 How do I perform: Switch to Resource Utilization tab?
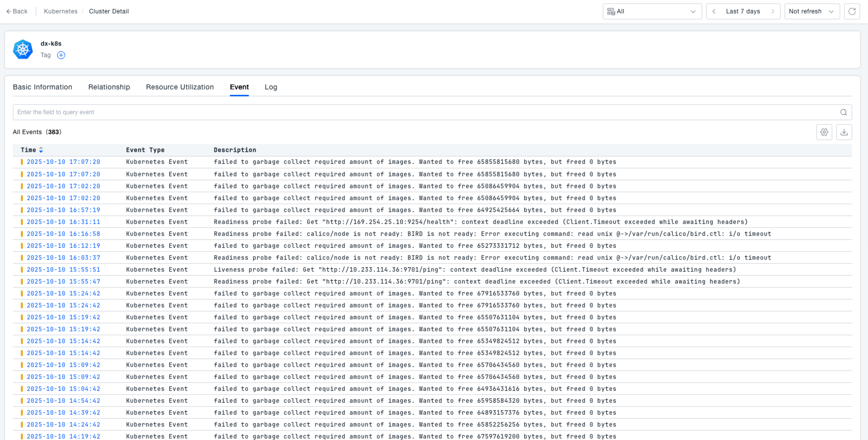point(180,87)
